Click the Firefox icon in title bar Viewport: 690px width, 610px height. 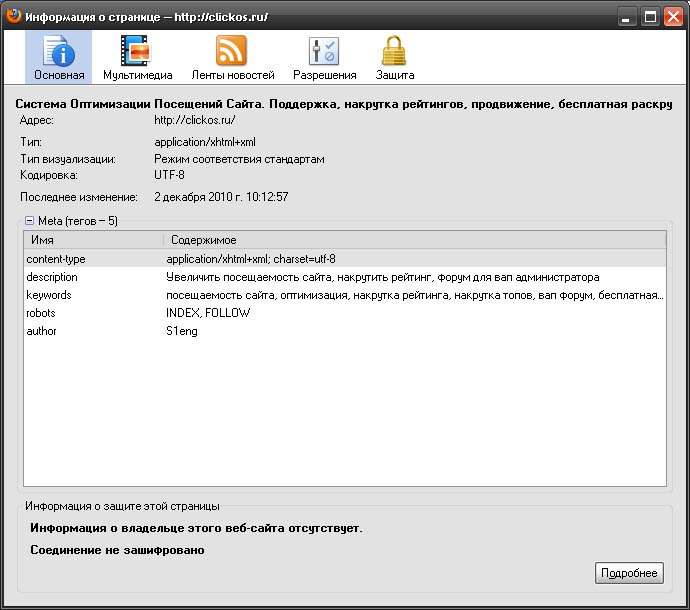[13, 17]
